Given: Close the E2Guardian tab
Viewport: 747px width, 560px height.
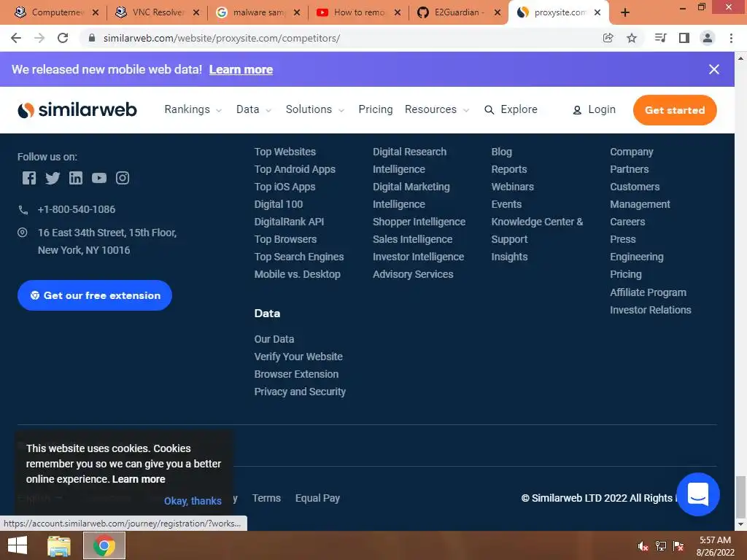Looking at the screenshot, I should pos(498,12).
